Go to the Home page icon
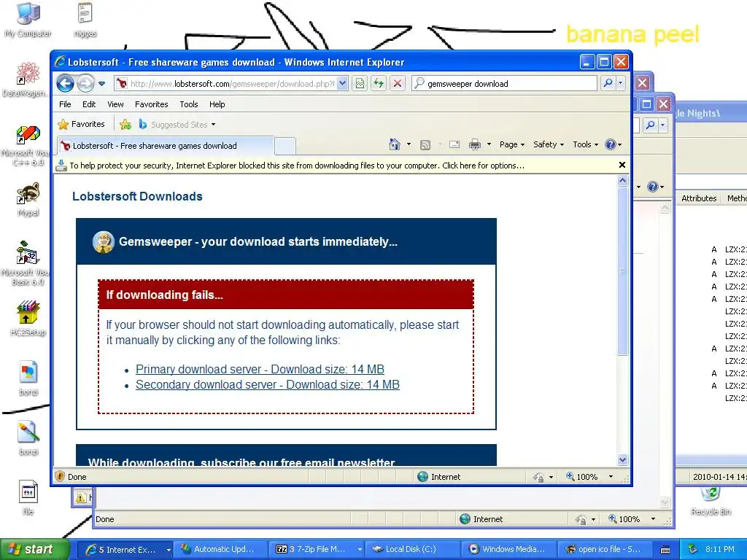The image size is (747, 560). coord(395,144)
